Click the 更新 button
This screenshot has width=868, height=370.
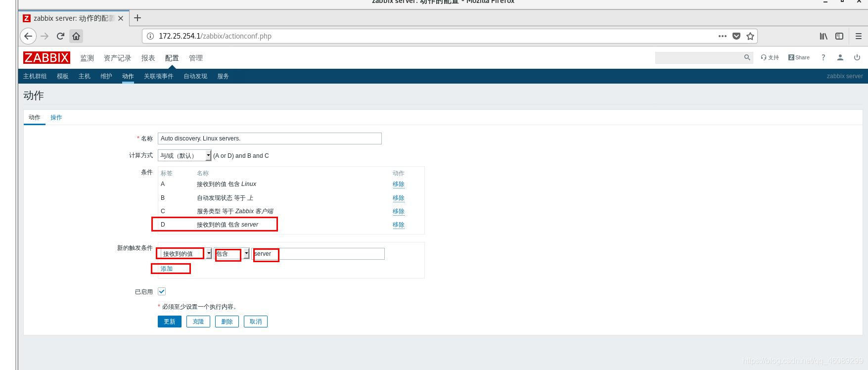[x=170, y=322]
